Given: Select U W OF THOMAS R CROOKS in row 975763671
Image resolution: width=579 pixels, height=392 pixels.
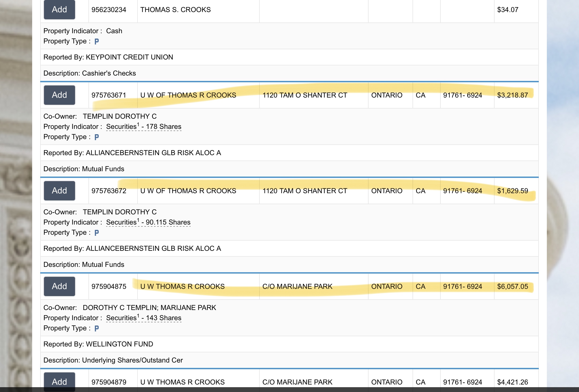Looking at the screenshot, I should point(188,95).
